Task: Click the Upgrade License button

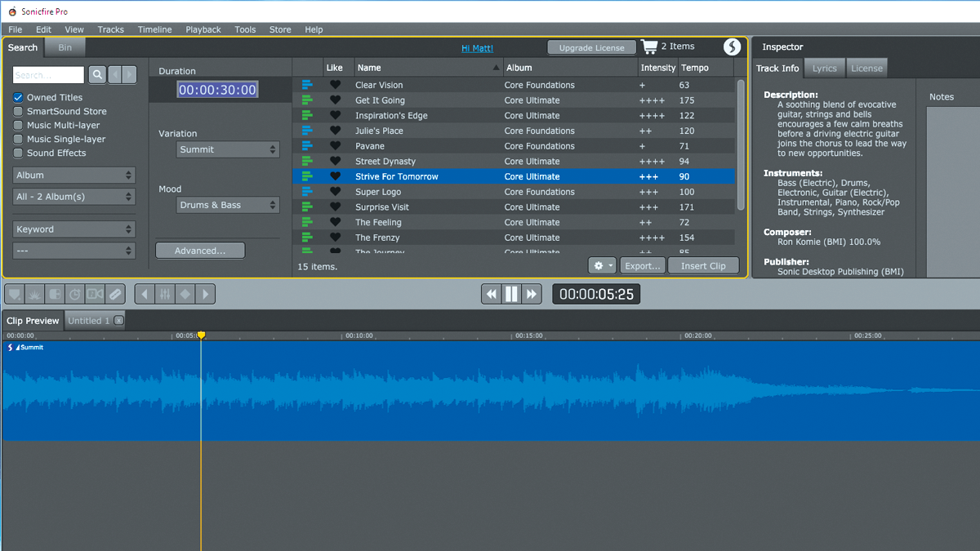Action: tap(592, 47)
